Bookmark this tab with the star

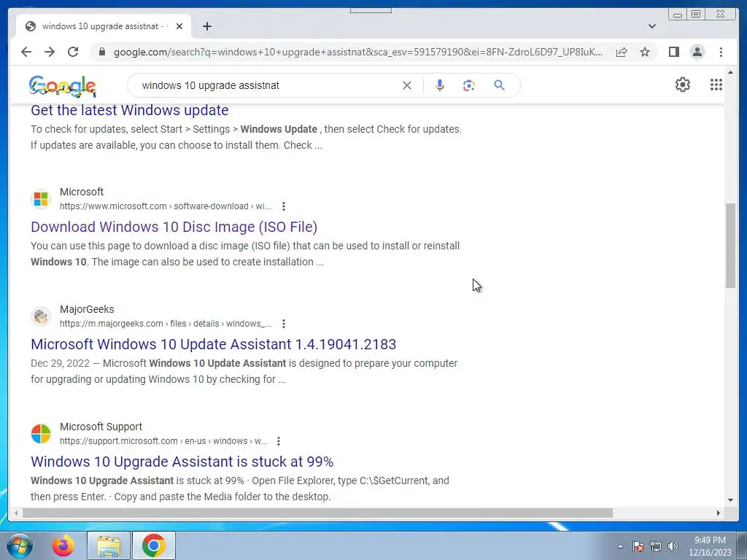click(x=645, y=52)
